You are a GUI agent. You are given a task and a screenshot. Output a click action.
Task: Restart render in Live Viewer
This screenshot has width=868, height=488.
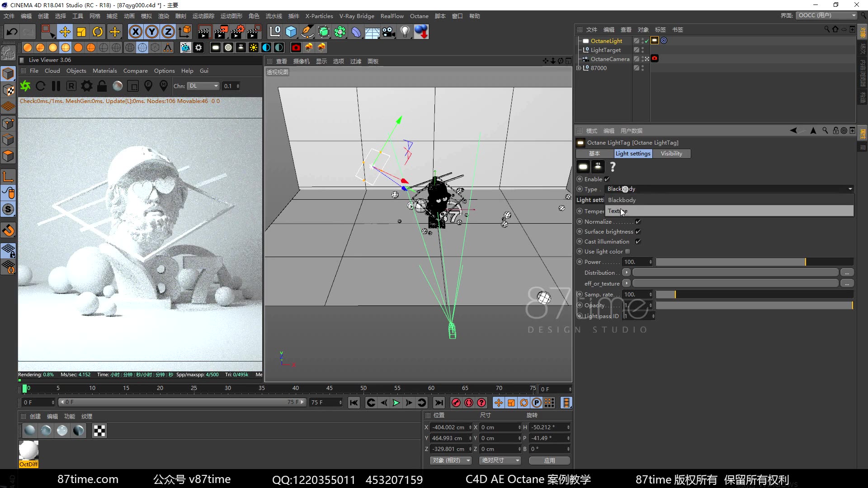point(40,86)
